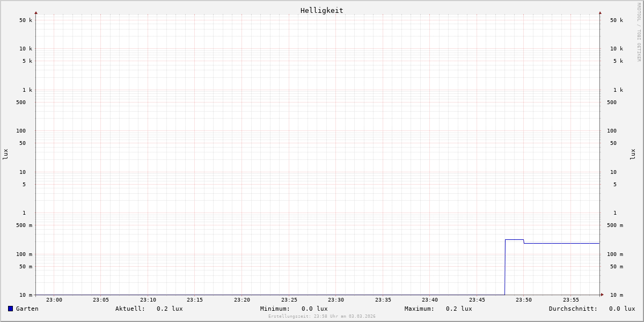Click the 23:55 time axis label
The height and width of the screenshot is (322, 644).
pos(570,300)
